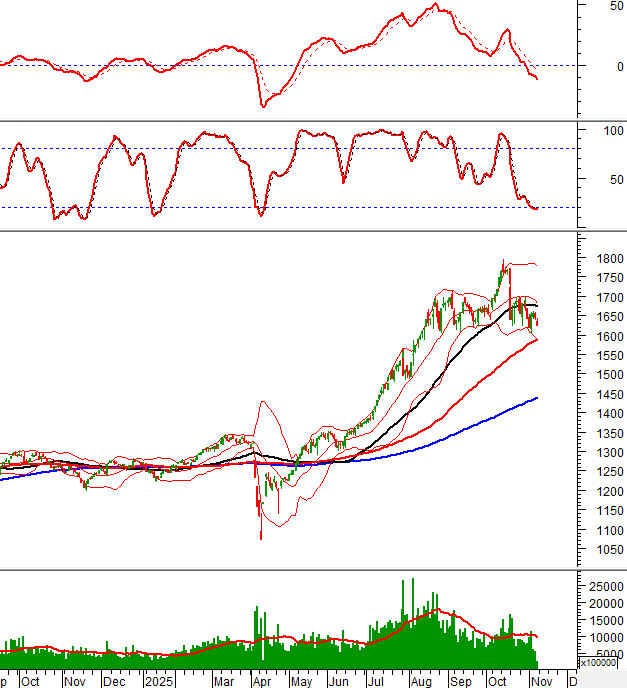
Task: Click the 10000 volume axis label
Action: pyautogui.click(x=604, y=637)
